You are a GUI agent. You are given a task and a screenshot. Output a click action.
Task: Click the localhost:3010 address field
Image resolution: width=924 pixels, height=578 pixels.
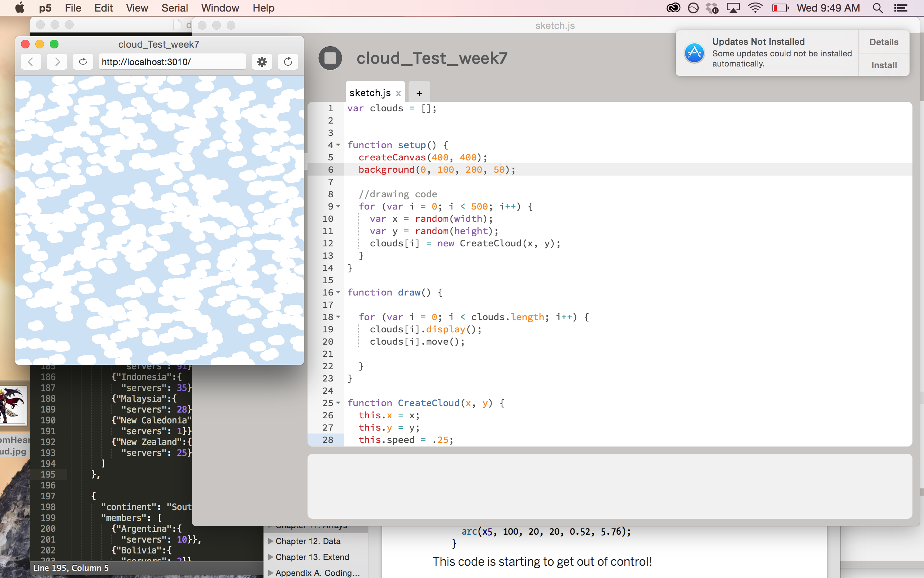coord(172,61)
